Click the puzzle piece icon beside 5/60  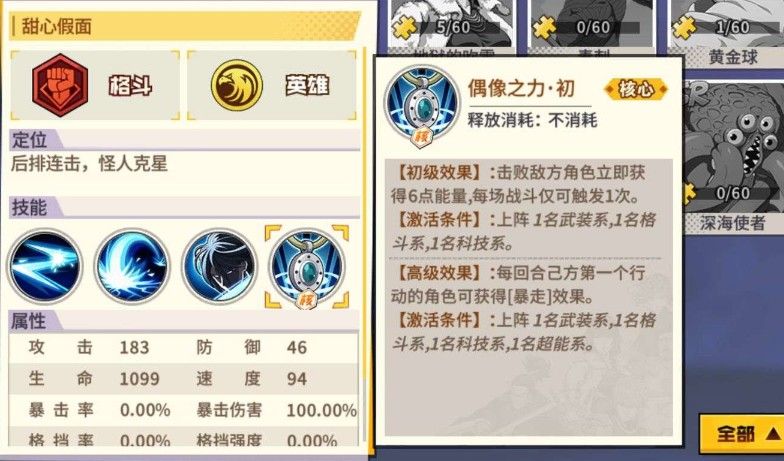pos(404,28)
